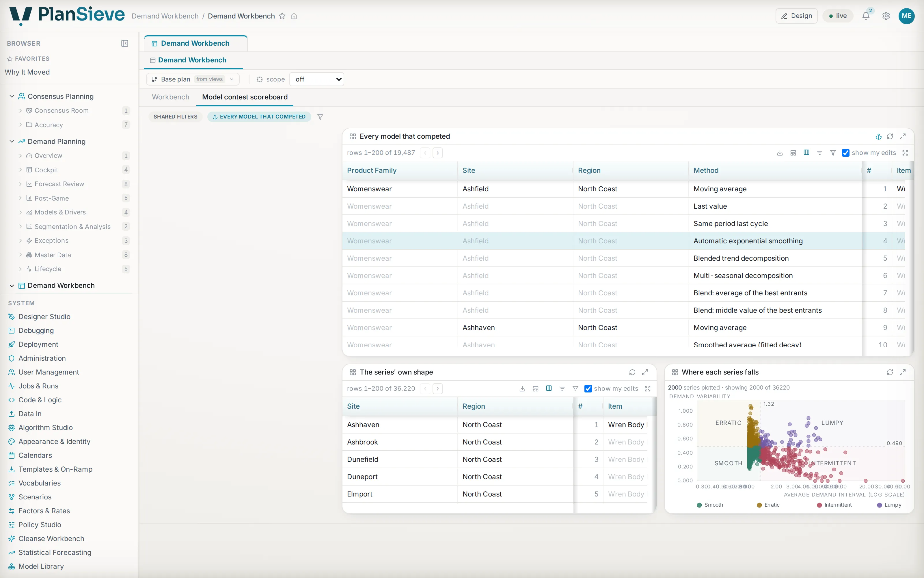Viewport: 924px width, 578px height.
Task: Click the shared filters funnel icon
Action: 320,117
